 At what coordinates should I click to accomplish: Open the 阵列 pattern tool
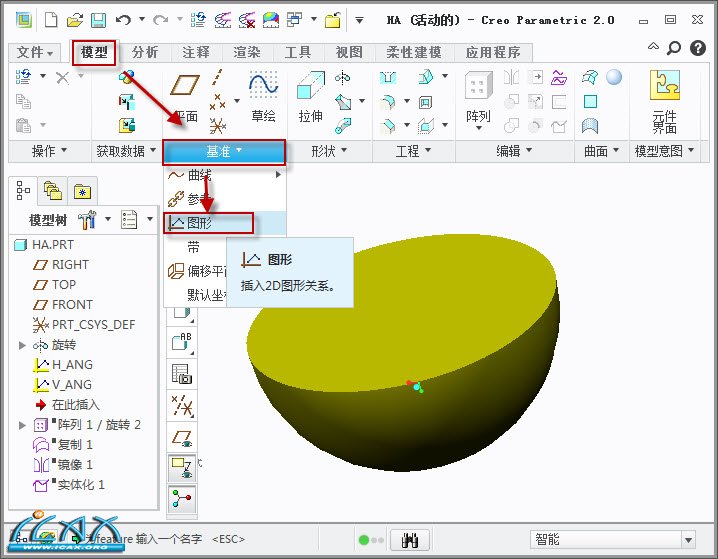pyautogui.click(x=479, y=101)
